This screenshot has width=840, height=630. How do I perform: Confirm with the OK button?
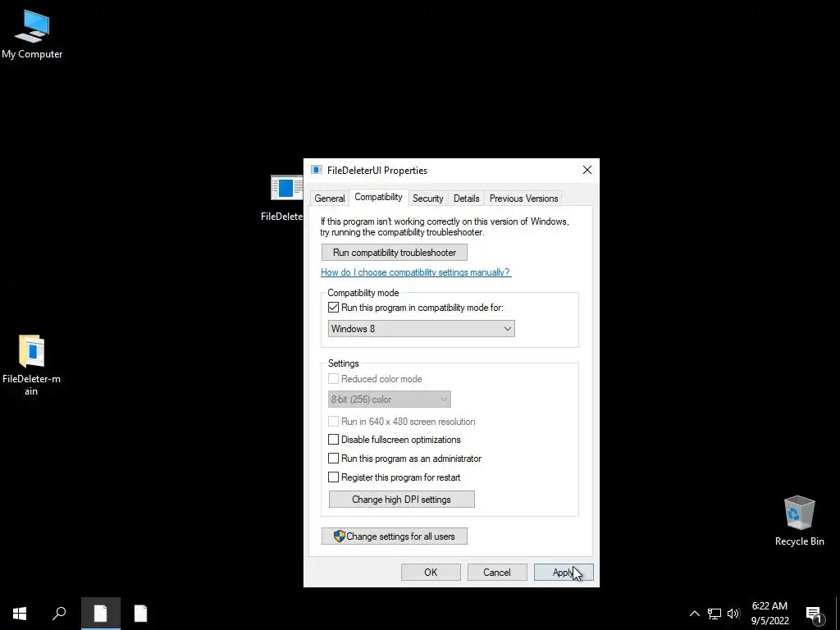coord(431,572)
